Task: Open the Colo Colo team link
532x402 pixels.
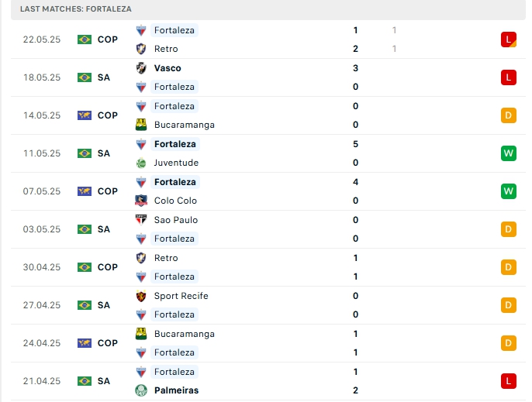Action: (x=174, y=201)
